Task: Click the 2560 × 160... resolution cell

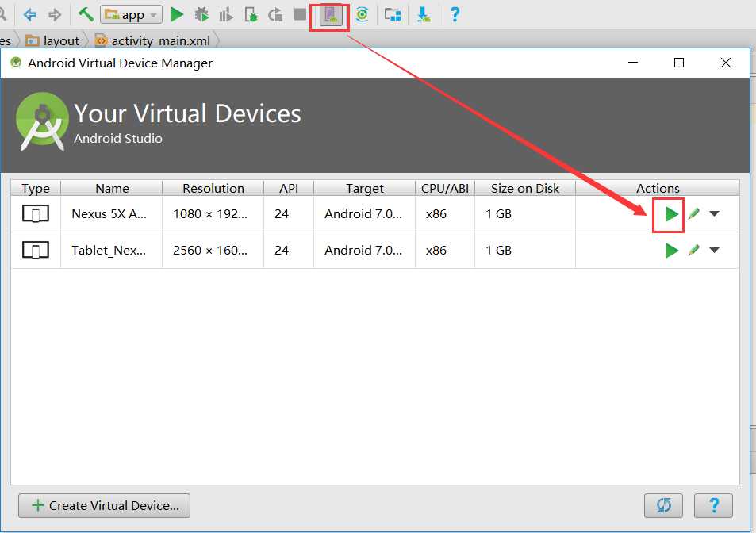Action: (x=210, y=251)
